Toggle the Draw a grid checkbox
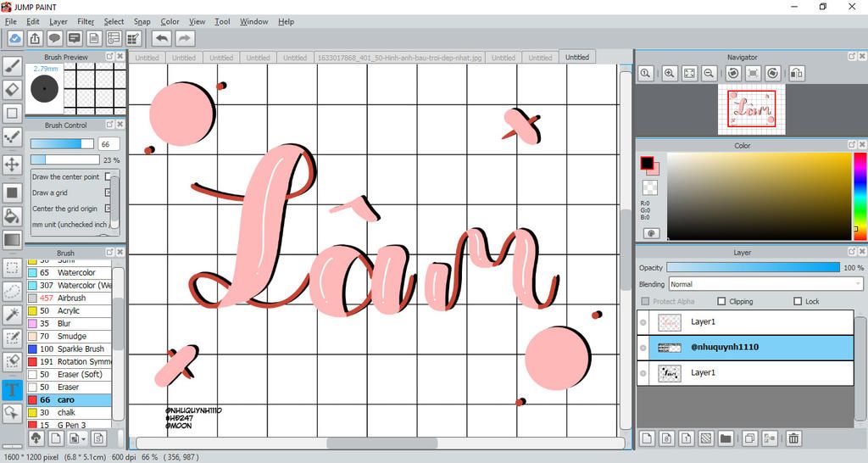Screen dimensions: 868x463 tap(108, 192)
